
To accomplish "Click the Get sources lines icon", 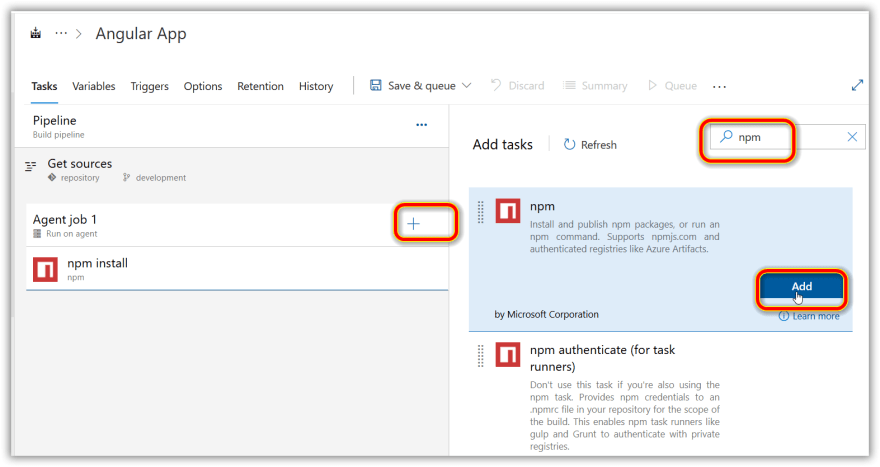I will [x=31, y=166].
